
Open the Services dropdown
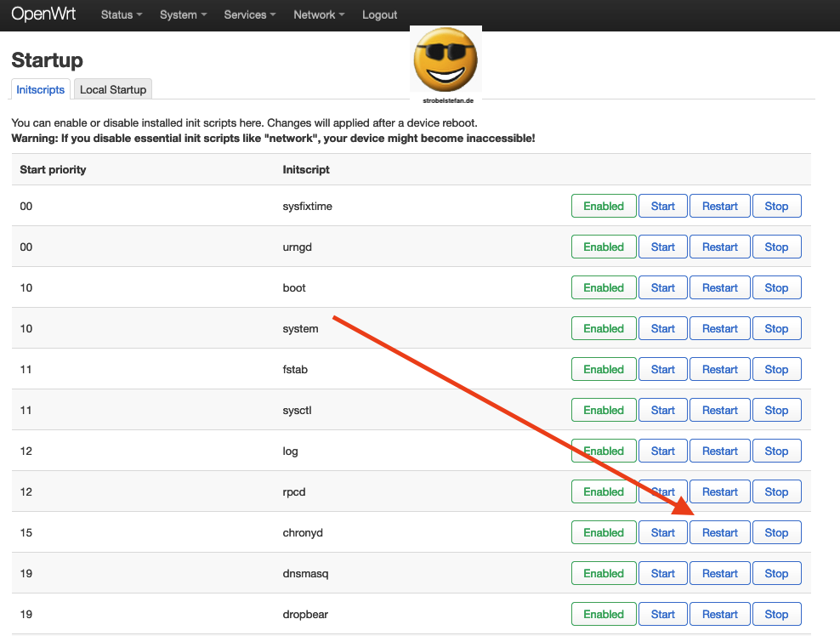250,14
